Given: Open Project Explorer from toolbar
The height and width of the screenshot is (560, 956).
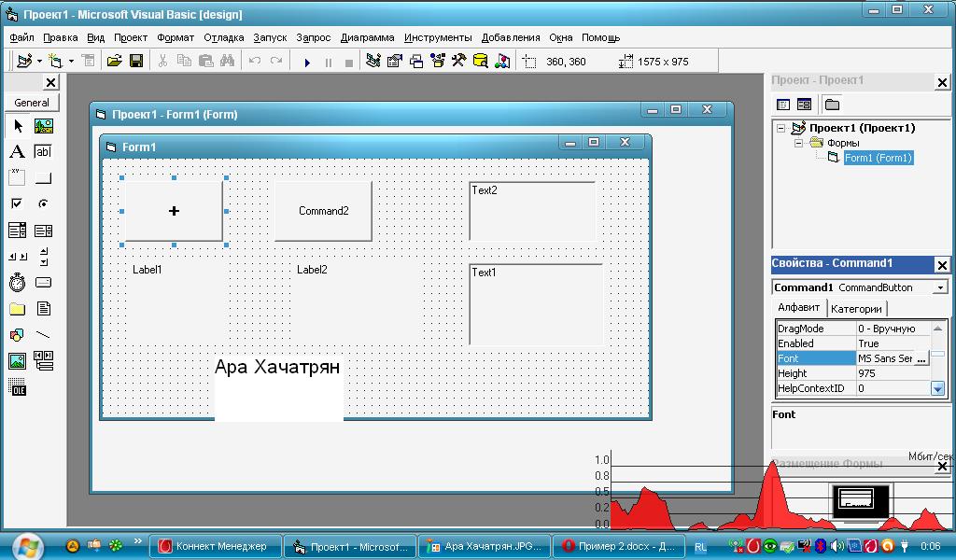Looking at the screenshot, I should click(373, 61).
